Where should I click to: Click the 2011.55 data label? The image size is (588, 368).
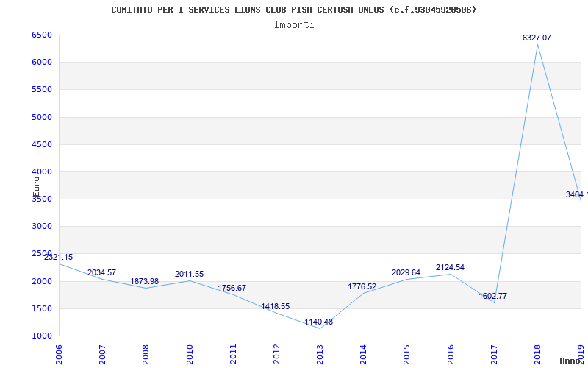pos(189,274)
